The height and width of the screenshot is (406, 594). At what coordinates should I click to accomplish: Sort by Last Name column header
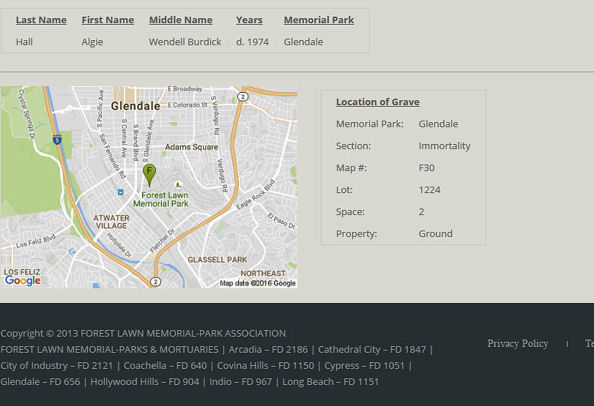tap(41, 20)
